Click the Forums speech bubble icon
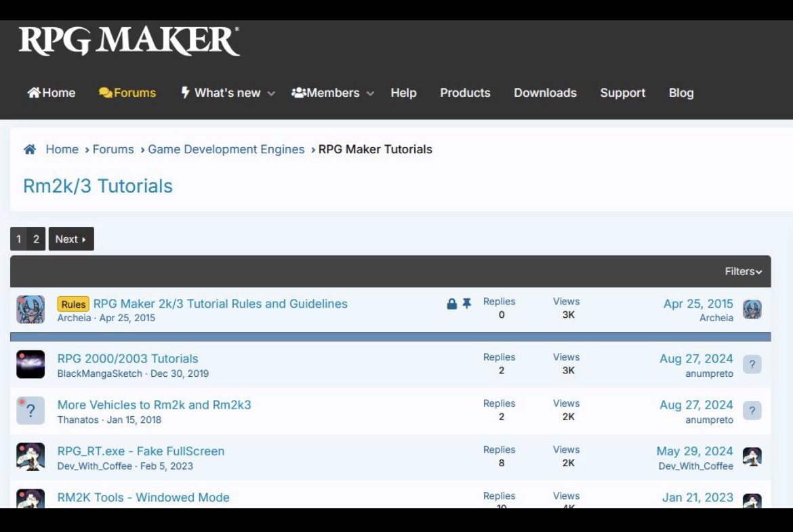The image size is (793, 532). [x=106, y=93]
